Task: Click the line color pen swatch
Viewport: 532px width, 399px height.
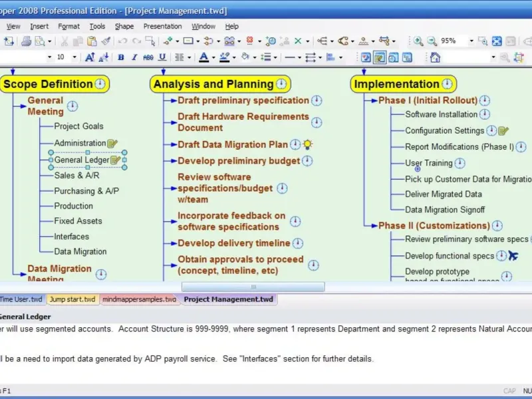Action: pyautogui.click(x=224, y=57)
